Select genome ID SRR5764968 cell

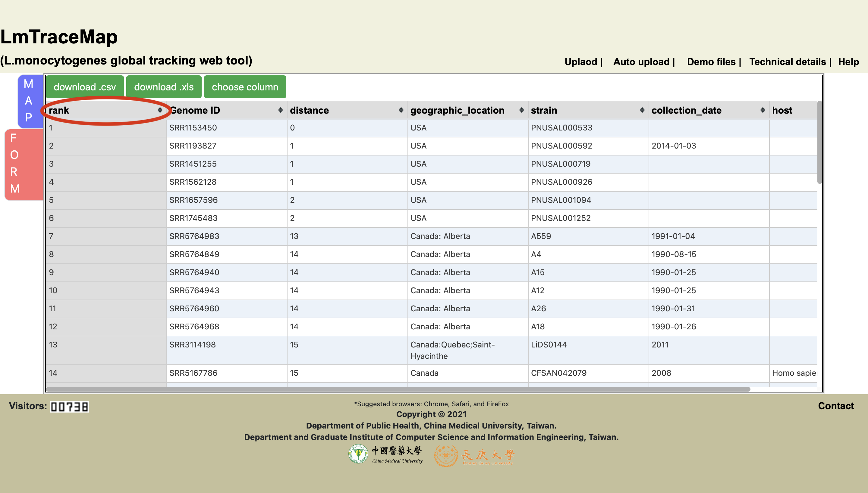point(227,327)
